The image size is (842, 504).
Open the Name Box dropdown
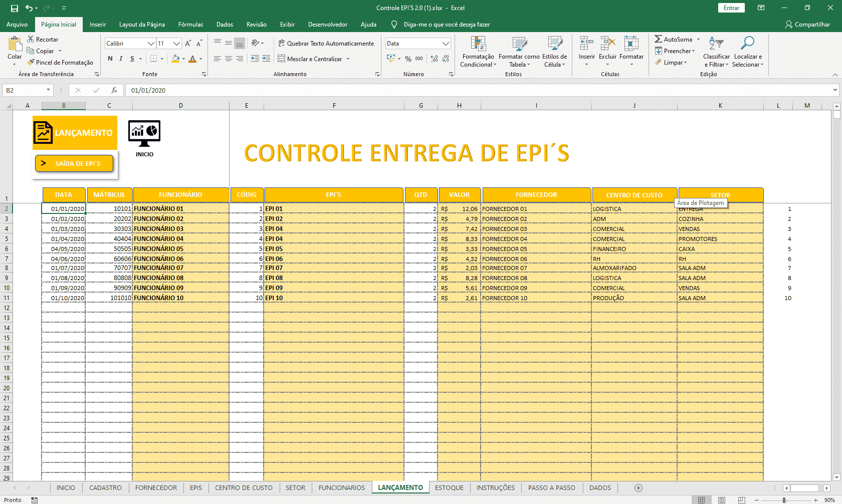48,90
